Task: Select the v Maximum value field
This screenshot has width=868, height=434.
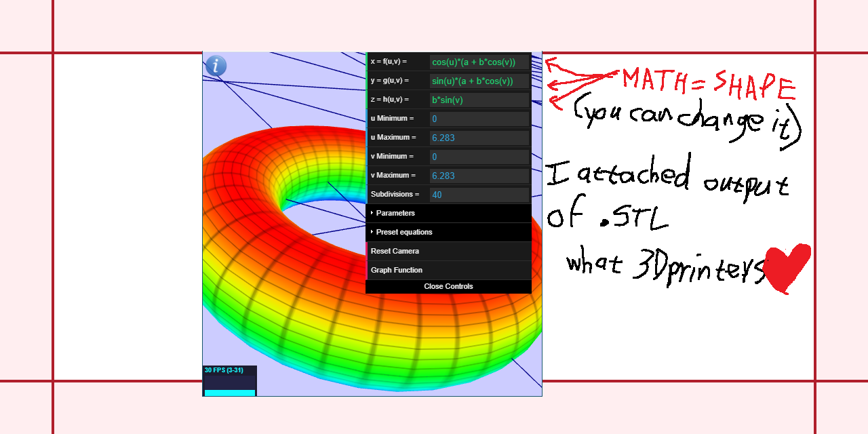Action: point(479,175)
